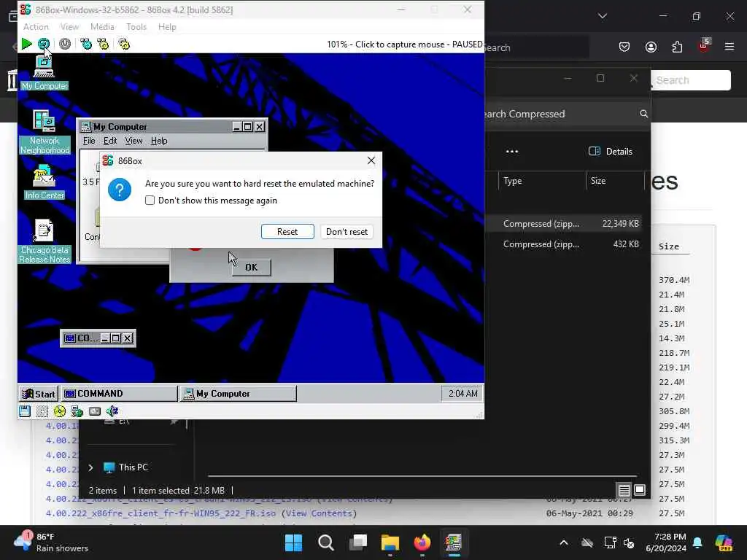Expand This PC in the Explorer tree
The height and width of the screenshot is (560, 747).
pyautogui.click(x=90, y=467)
